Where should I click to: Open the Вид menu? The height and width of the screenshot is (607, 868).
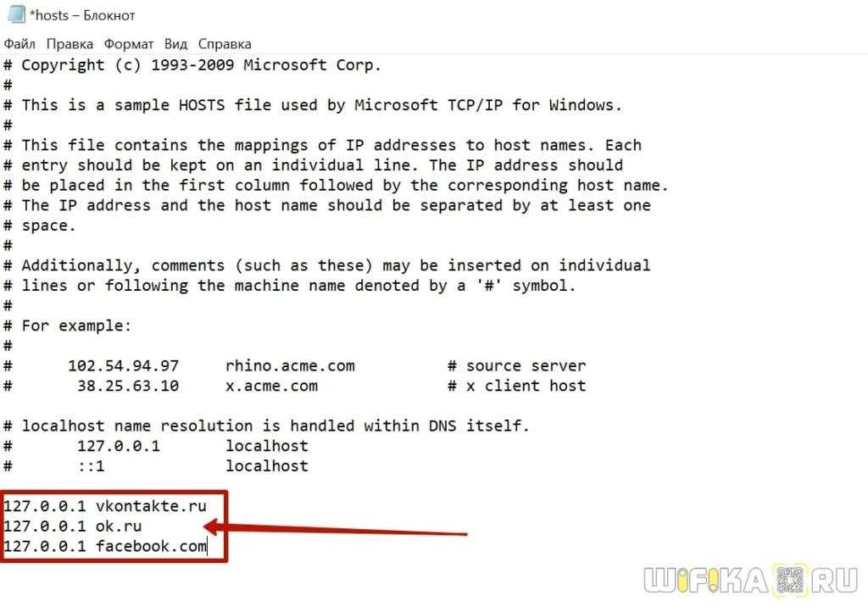(x=176, y=44)
